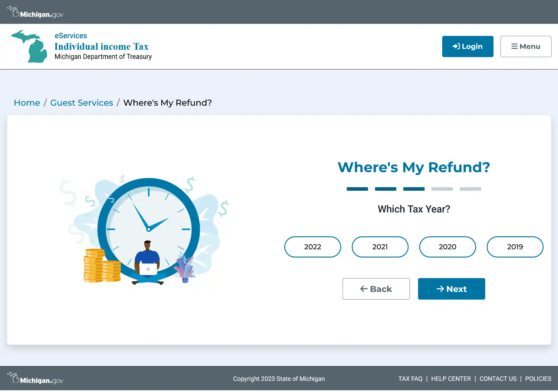
Task: Click the Michigan.gov logo in top header
Action: pyautogui.click(x=35, y=12)
